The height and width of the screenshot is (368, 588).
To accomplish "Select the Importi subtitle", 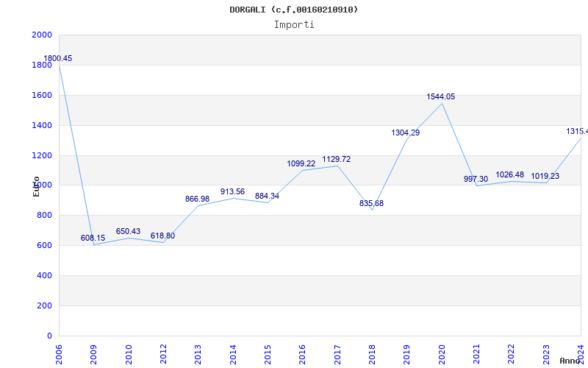I will coord(294,25).
